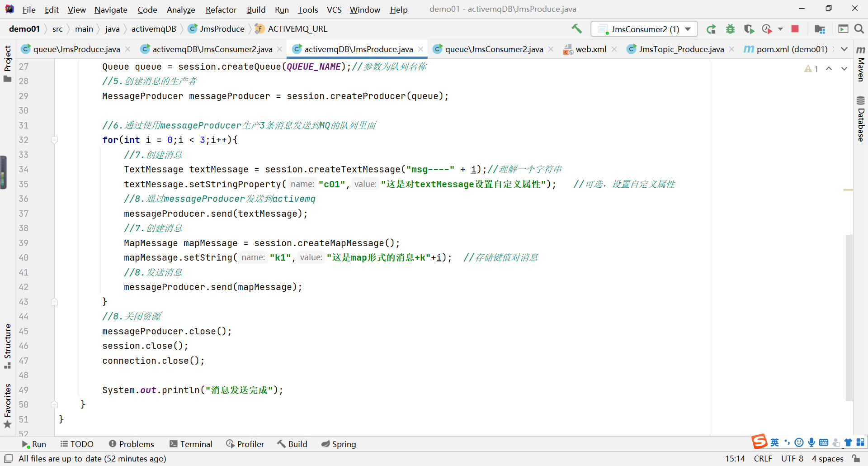Open the Spring tool window
This screenshot has height=466, width=868.
coord(339,444)
